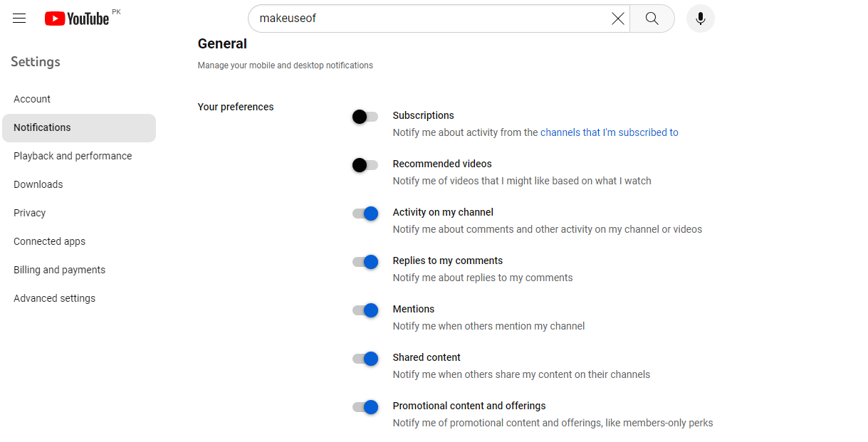Open Connected apps settings

pyautogui.click(x=49, y=241)
